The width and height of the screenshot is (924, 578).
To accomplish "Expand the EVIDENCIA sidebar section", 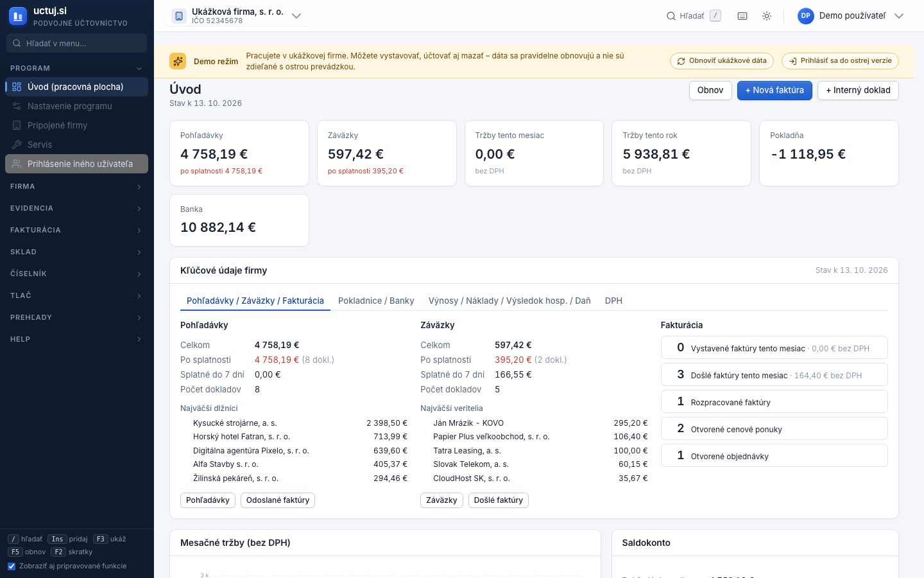I will (x=77, y=208).
